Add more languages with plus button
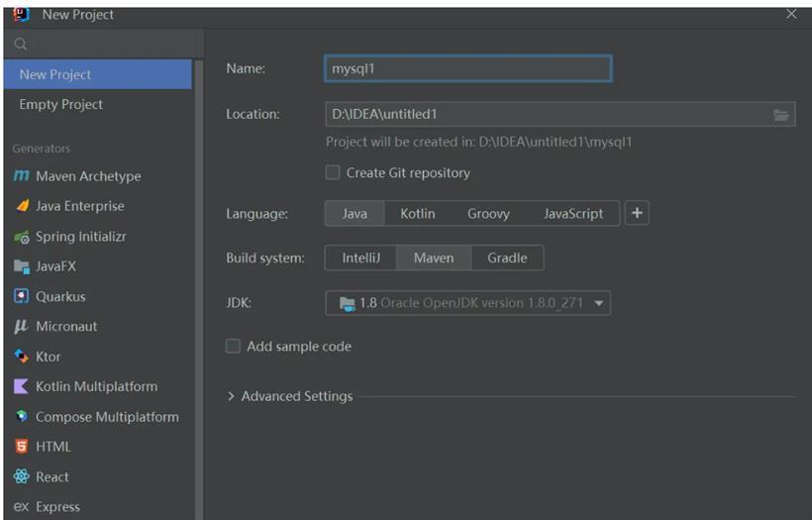The height and width of the screenshot is (520, 812). 637,213
